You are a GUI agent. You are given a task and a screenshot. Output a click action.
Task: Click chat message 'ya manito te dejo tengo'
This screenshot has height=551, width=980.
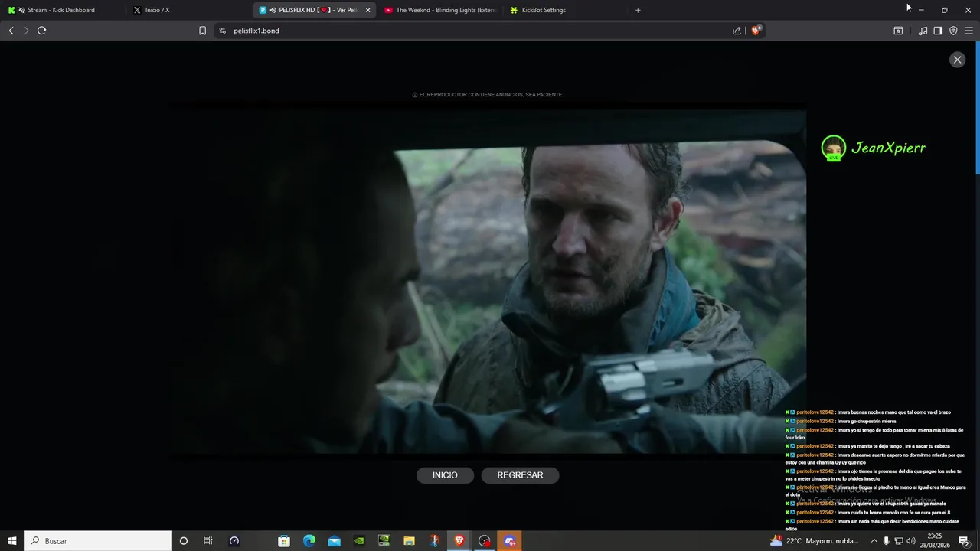pyautogui.click(x=867, y=446)
